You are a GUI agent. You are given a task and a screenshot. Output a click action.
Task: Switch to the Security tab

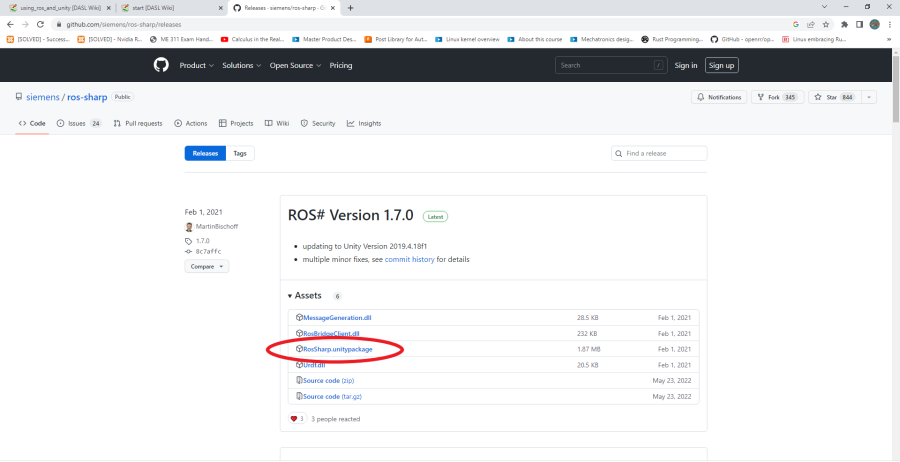coord(318,123)
